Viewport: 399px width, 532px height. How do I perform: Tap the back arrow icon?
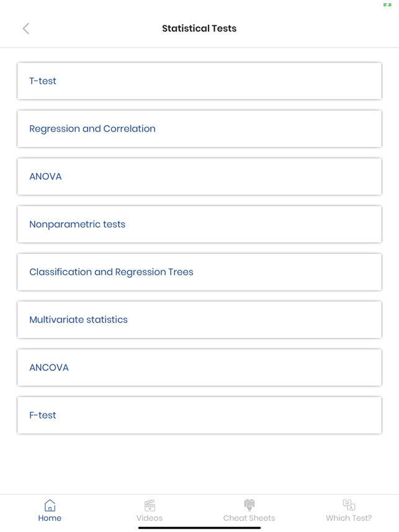pyautogui.click(x=26, y=29)
